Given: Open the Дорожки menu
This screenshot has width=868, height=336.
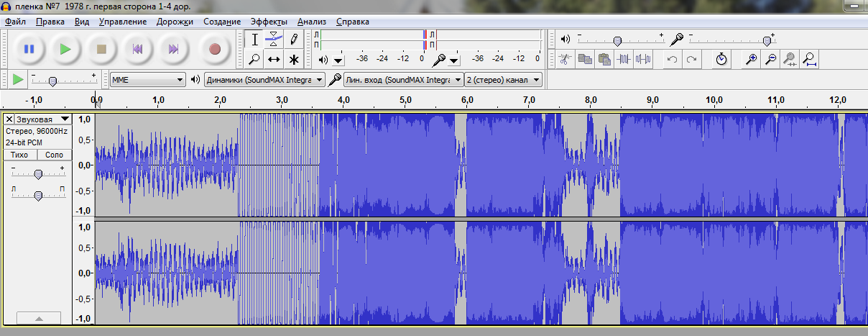Looking at the screenshot, I should point(175,22).
